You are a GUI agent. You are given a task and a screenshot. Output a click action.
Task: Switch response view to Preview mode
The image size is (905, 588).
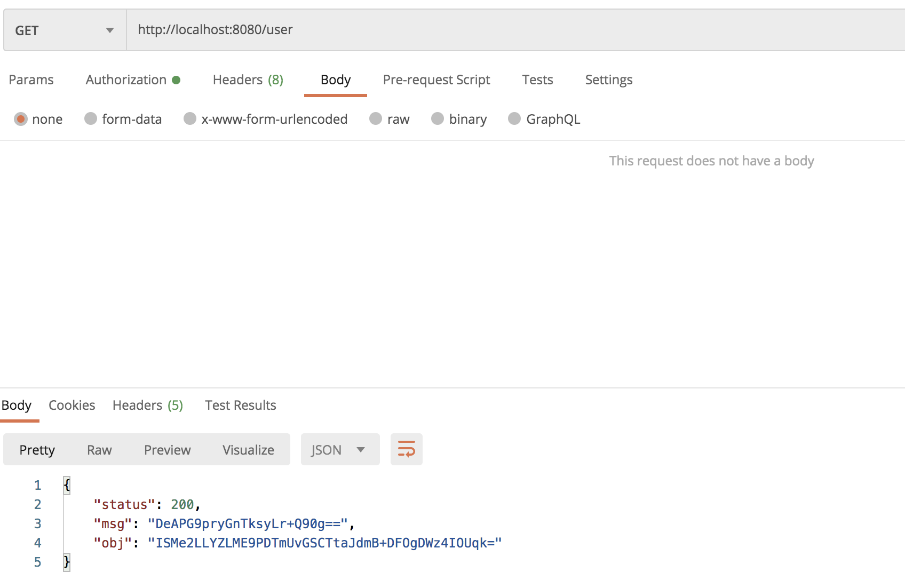click(x=167, y=449)
